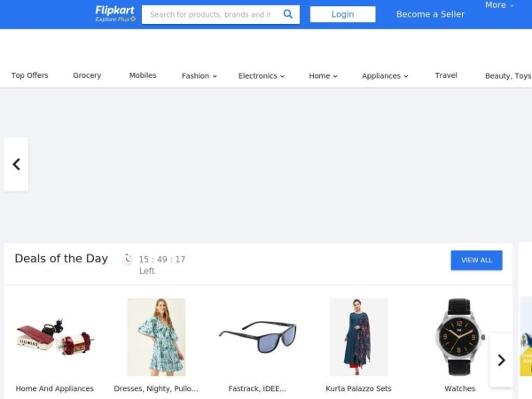Open Home And Appliances deal link
Screen dimensions: 532x399
(x=55, y=388)
